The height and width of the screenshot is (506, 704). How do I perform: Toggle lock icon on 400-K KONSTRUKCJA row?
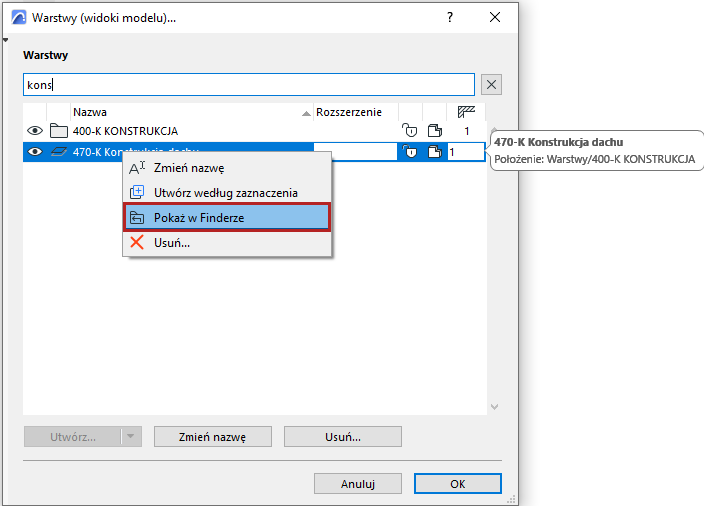(409, 131)
